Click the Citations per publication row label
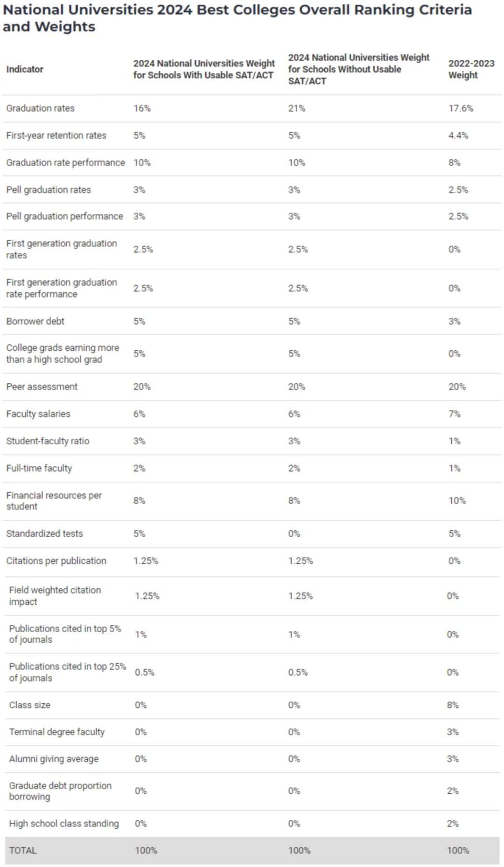This screenshot has width=504, height=867. tap(56, 561)
